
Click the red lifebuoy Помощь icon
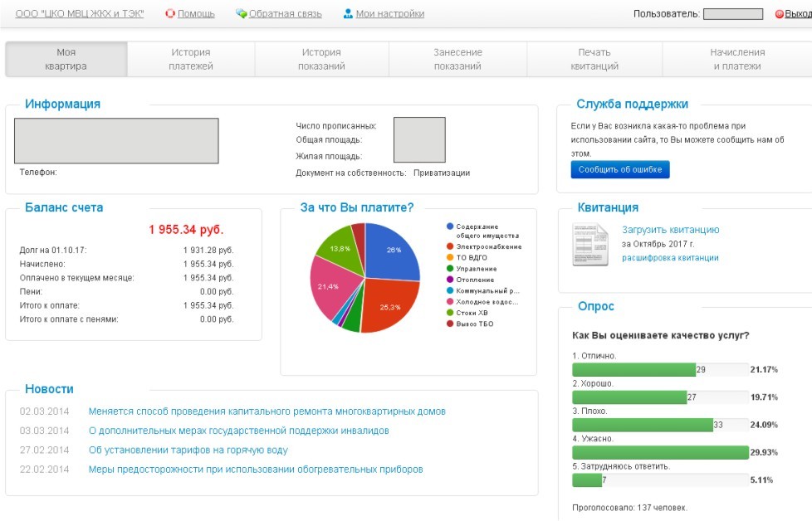(x=170, y=13)
